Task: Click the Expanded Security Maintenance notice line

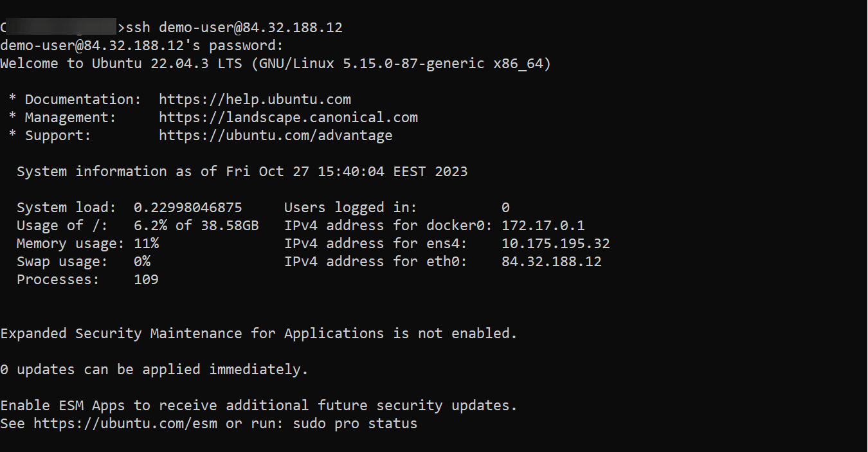Action: tap(258, 334)
